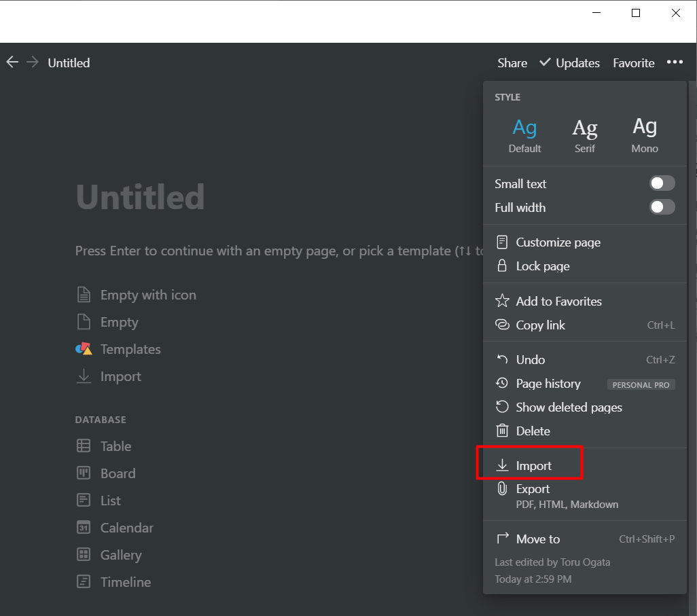Click the Empty page icon

pos(84,322)
